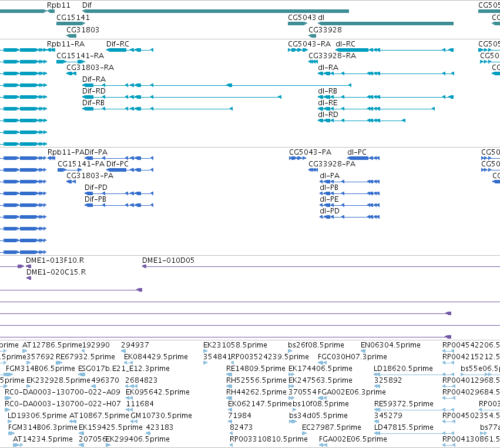Viewport: 500px width, 448px height.
Task: Select the Dif-PA protein label
Action: pos(96,152)
